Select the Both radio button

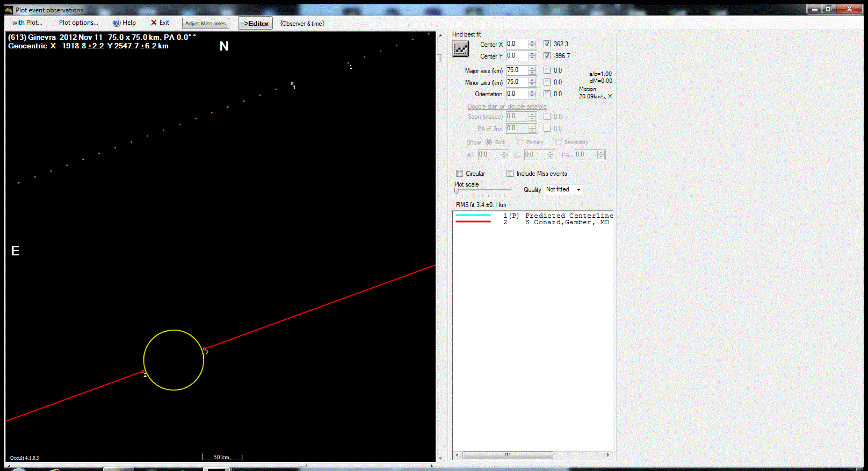(x=489, y=142)
